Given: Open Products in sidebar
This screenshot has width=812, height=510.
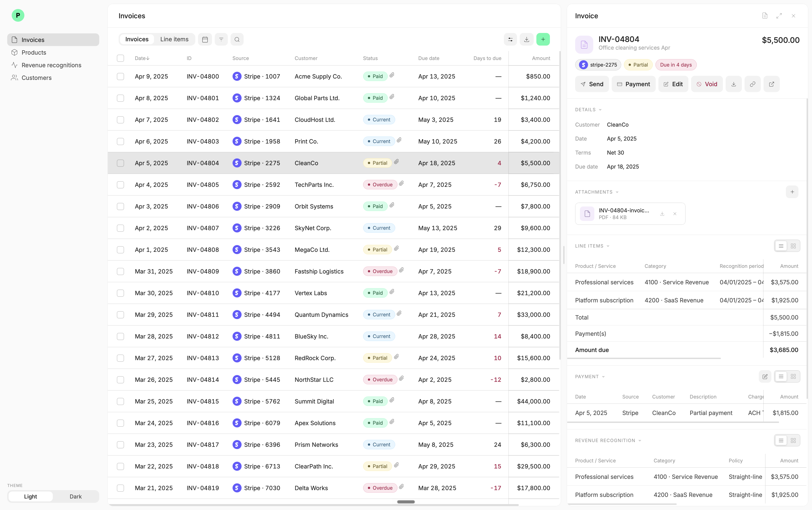Looking at the screenshot, I should click(x=53, y=52).
